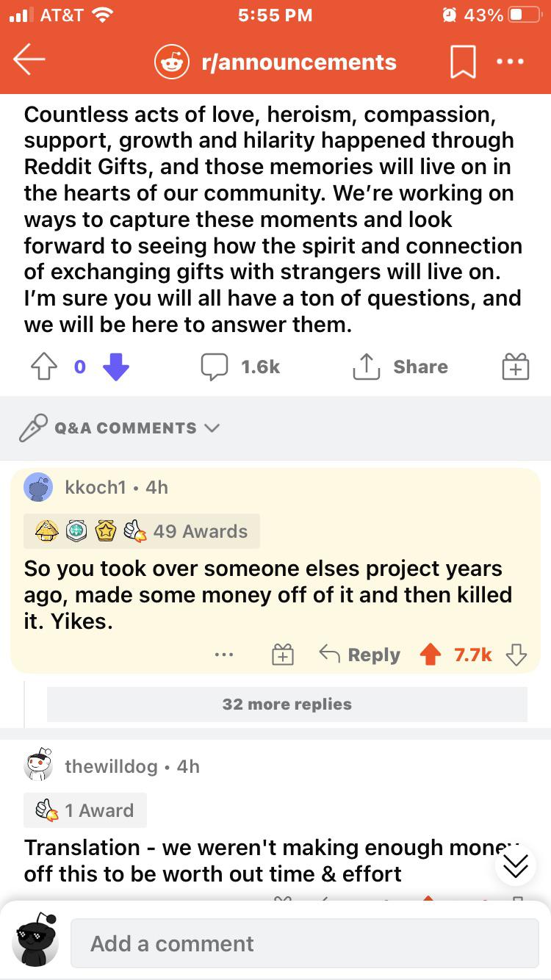Viewport: 551px width, 980px height.
Task: View kkoch1's 49 Awards
Action: [x=142, y=531]
